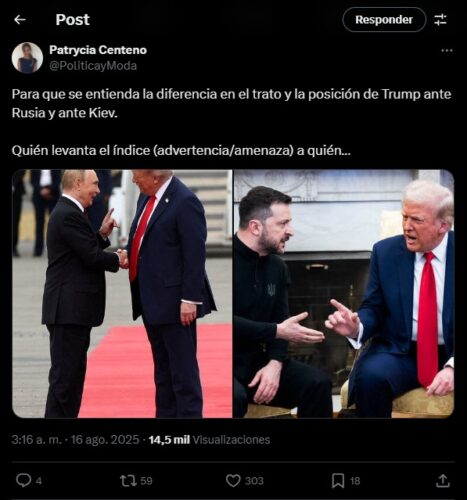Click the 303 likes count

pos(254,481)
